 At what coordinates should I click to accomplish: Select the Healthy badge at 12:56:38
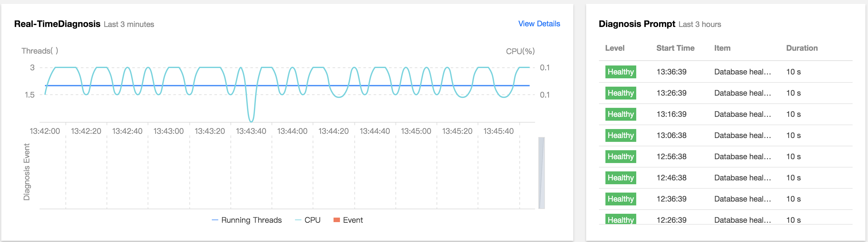[x=620, y=157]
